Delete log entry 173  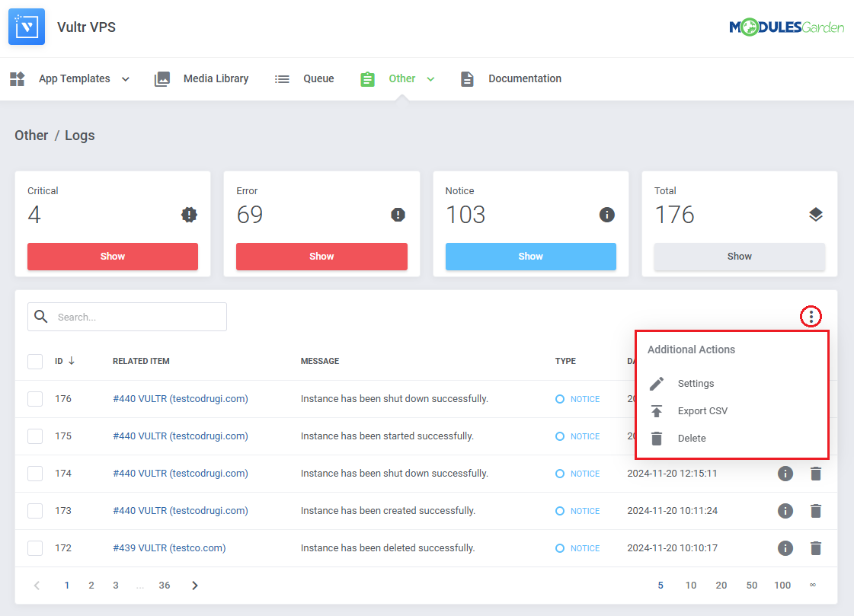pos(816,511)
